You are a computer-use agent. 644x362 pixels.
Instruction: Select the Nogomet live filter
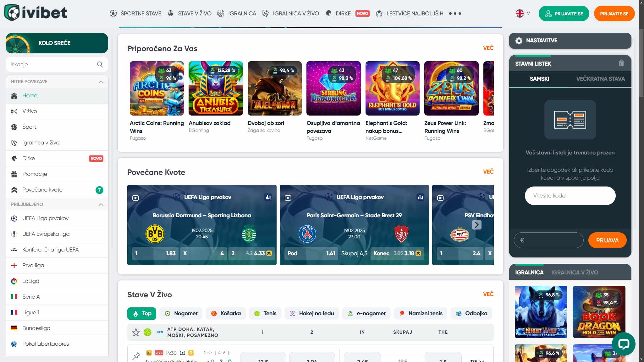pyautogui.click(x=181, y=314)
